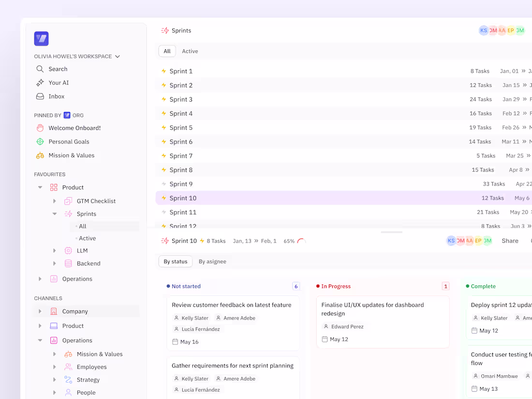
Task: Click the Share button
Action: (510, 240)
